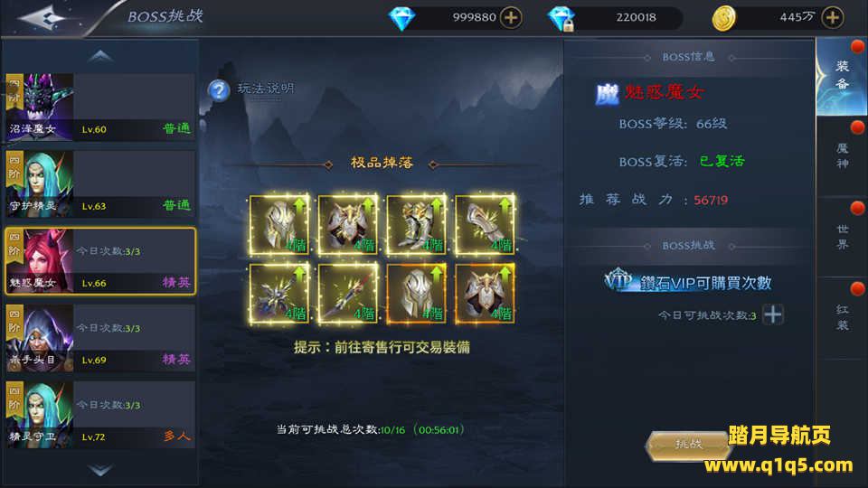Switch to the 魔神 side tab
The height and width of the screenshot is (488, 868).
tap(842, 156)
